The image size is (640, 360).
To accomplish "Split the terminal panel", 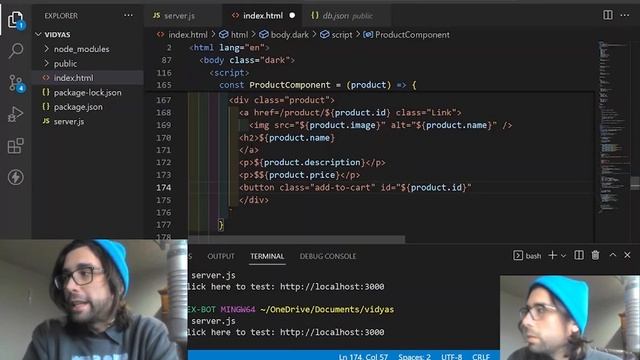I will coord(579,256).
